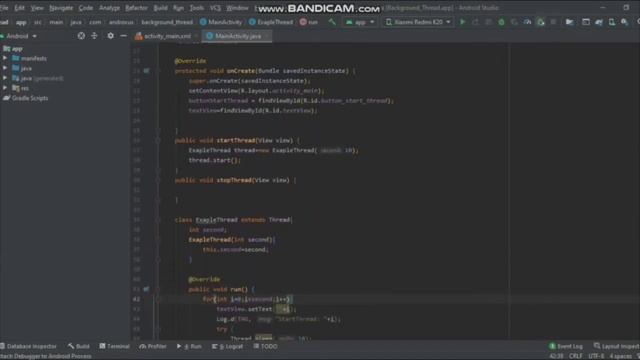The width and height of the screenshot is (640, 360).
Task: Open Project Structure folder icon in toolbar
Action: tap(569, 22)
